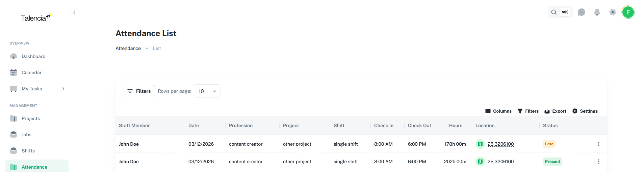Open three-dot menu for Present row
Image resolution: width=644 pixels, height=172 pixels.
pyautogui.click(x=599, y=162)
